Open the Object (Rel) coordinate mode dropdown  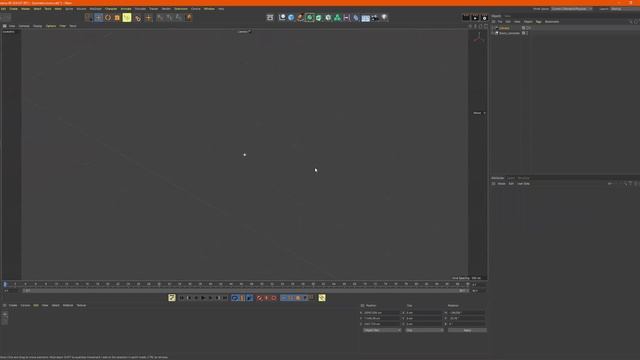[x=382, y=330]
